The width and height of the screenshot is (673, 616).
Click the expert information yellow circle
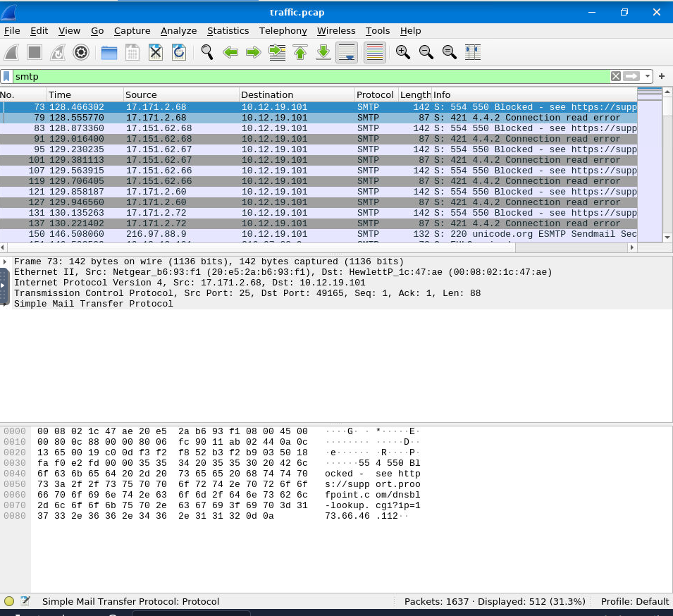(x=9, y=601)
